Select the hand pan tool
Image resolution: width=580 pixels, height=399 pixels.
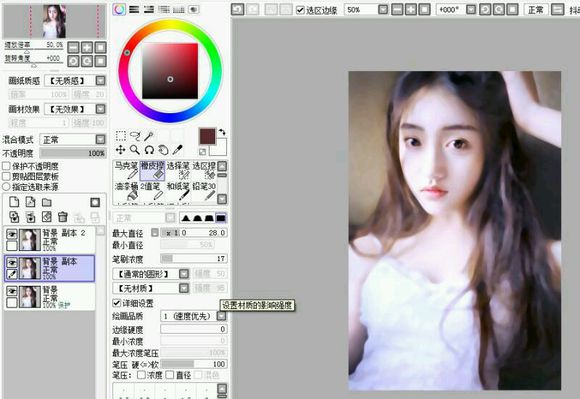coord(163,150)
